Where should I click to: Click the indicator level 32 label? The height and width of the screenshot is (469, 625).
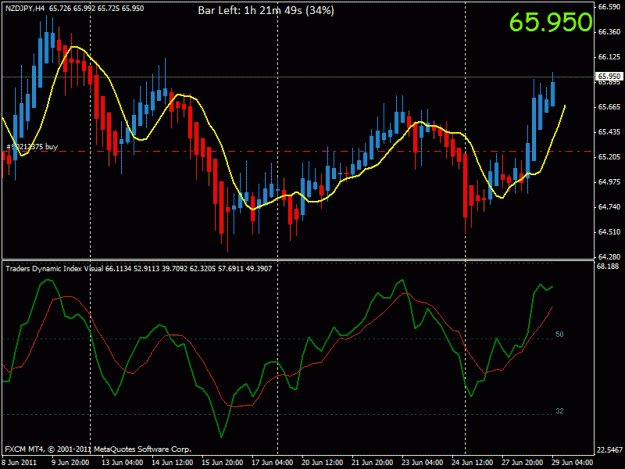tap(560, 411)
